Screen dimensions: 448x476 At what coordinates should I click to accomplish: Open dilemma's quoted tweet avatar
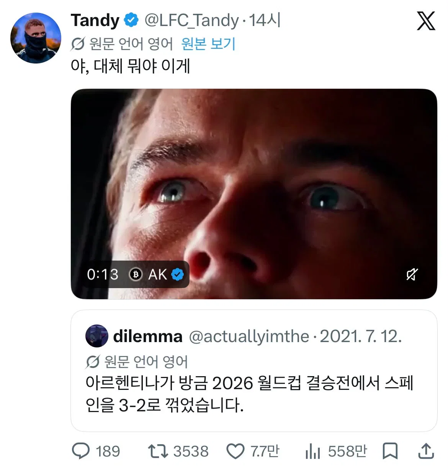(96, 336)
